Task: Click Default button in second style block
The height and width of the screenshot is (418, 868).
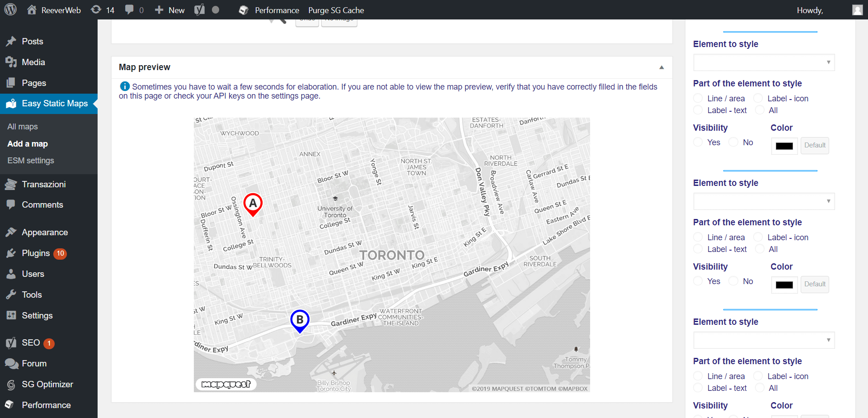Action: pyautogui.click(x=815, y=285)
